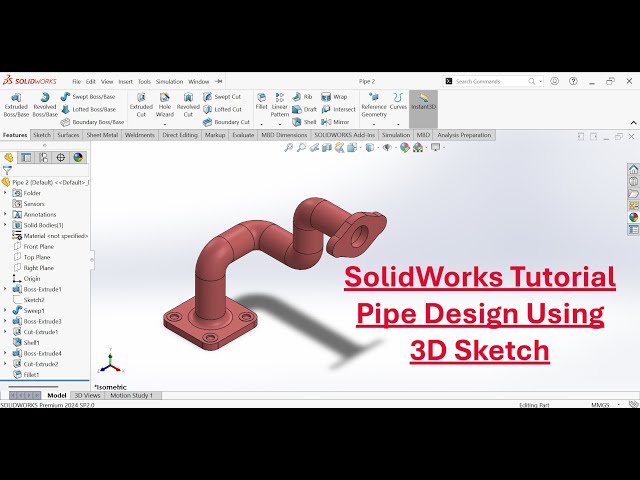Switch to the 3D Views tab
640x480 pixels.
pos(87,395)
